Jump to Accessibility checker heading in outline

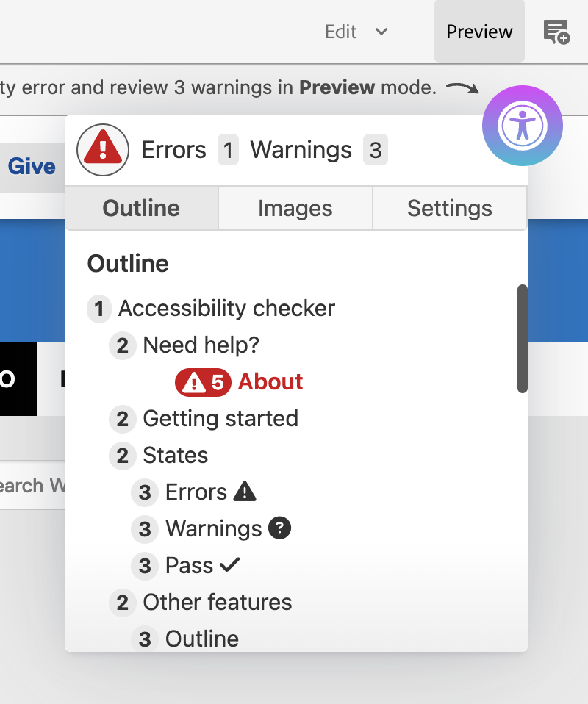tap(226, 309)
